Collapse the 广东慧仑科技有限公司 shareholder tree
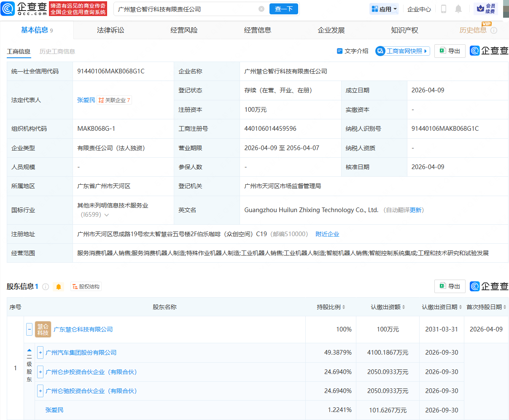Screen dimensions: 509x420 coord(29,329)
